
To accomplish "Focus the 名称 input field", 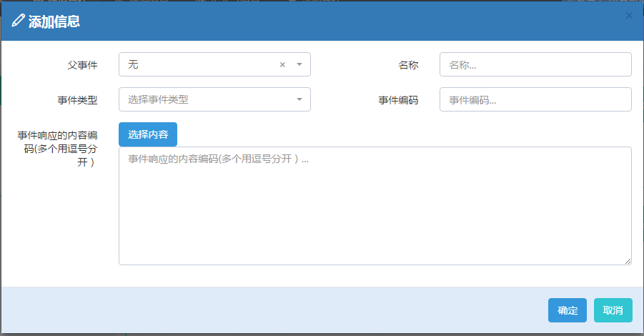I will pos(535,64).
